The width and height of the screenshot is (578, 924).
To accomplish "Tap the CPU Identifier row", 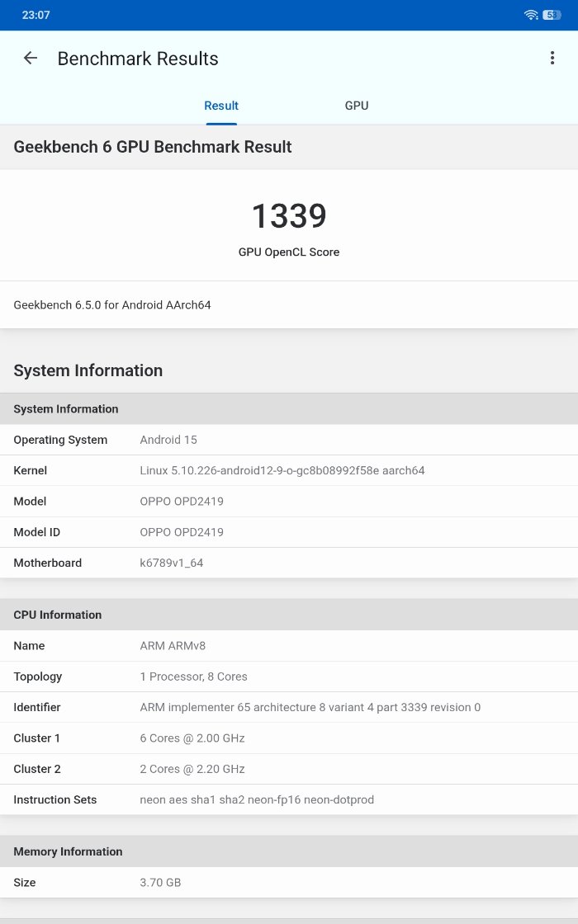I will pyautogui.click(x=289, y=707).
